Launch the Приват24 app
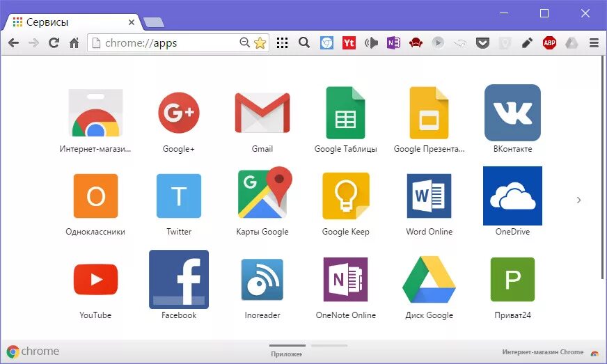 512,279
